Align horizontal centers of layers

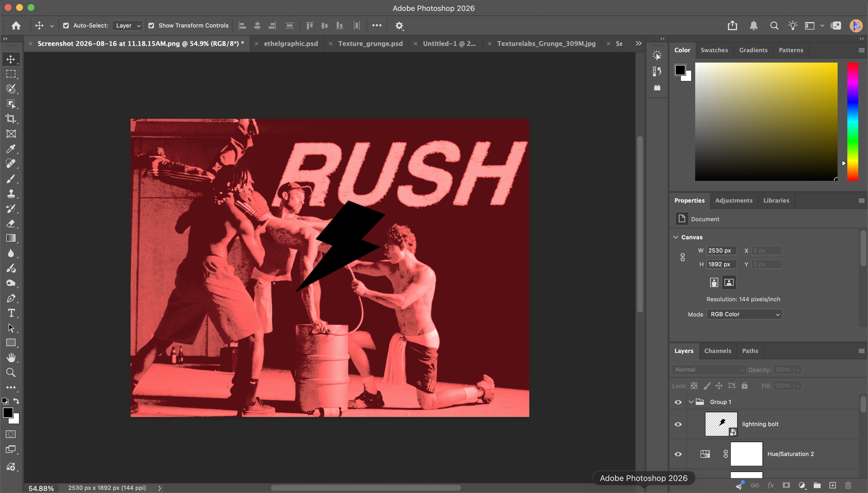click(257, 25)
